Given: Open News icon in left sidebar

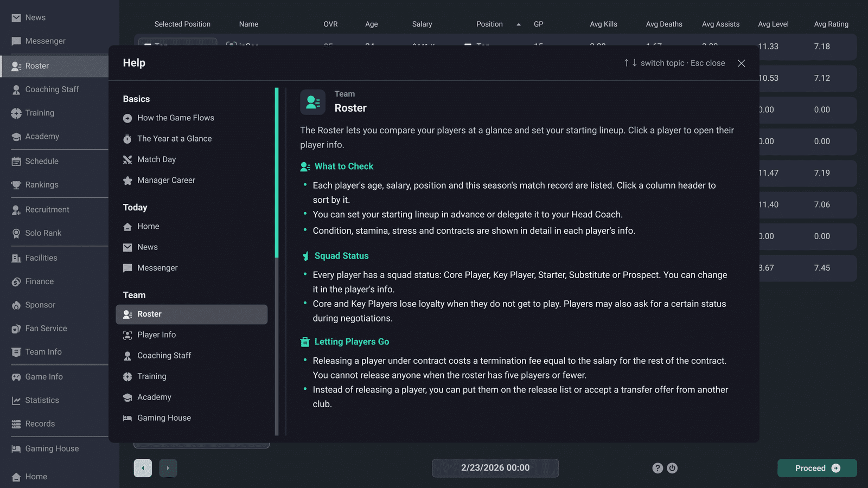Looking at the screenshot, I should [16, 18].
